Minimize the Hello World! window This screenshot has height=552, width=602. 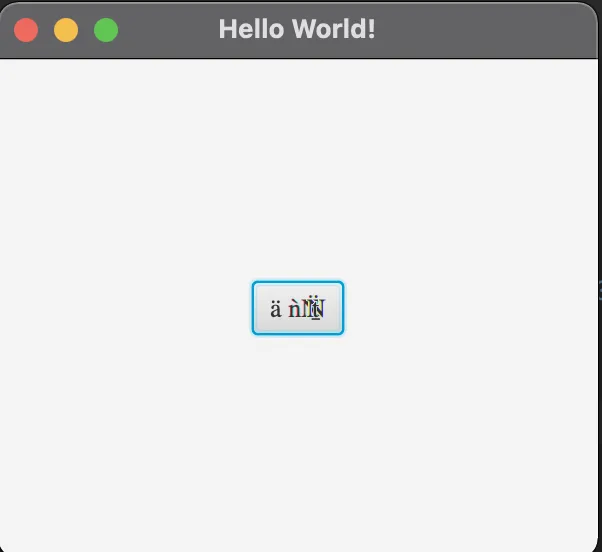tap(66, 30)
